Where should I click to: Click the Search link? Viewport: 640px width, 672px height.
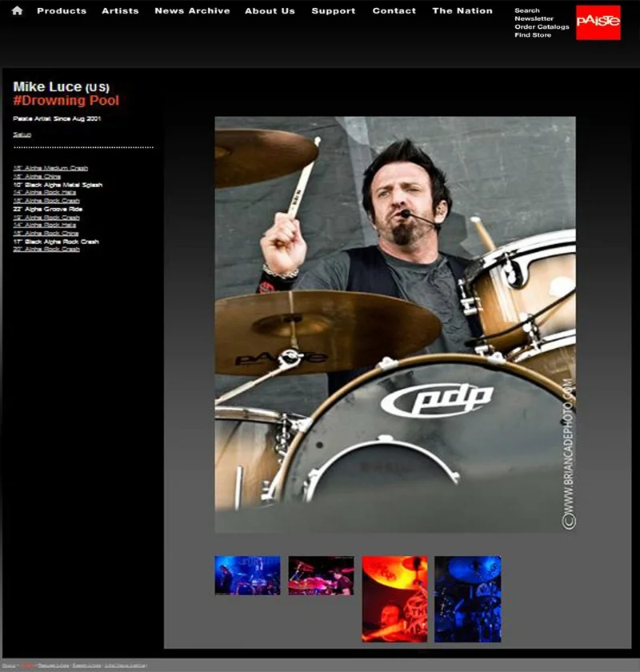click(527, 10)
